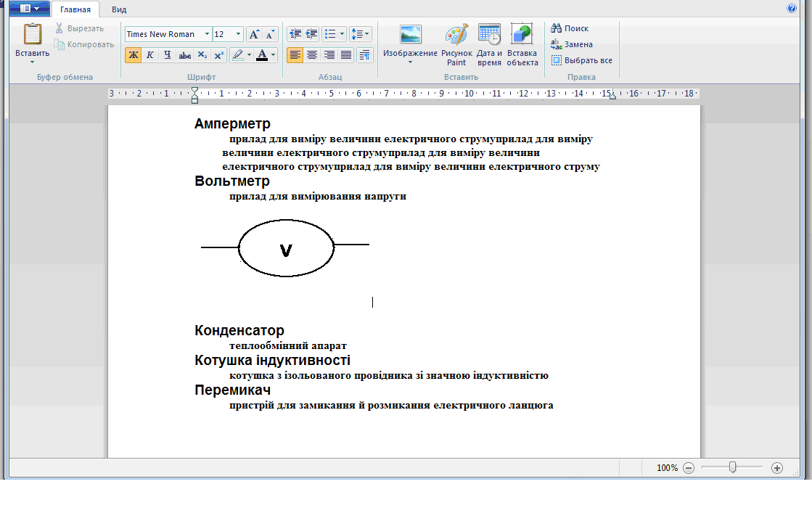Open WordPad help question icon
This screenshot has height=529, width=812.
tap(791, 8)
